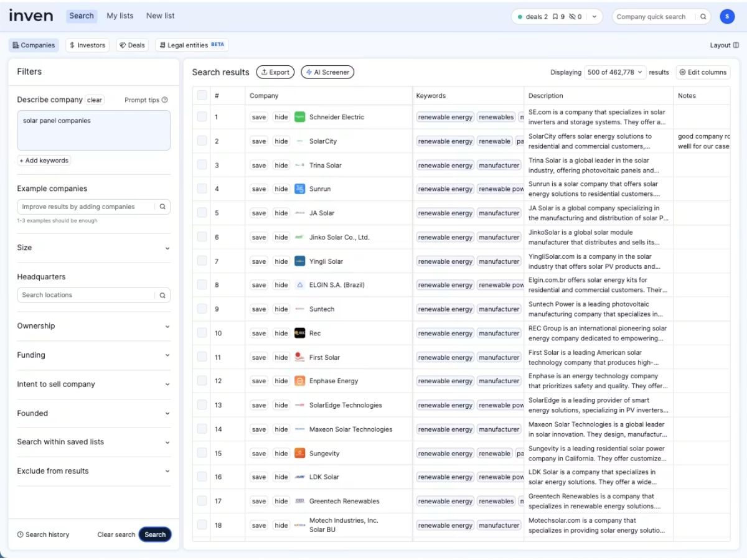This screenshot has width=747, height=560.
Task: Check the JA Solar row checkbox
Action: click(202, 213)
